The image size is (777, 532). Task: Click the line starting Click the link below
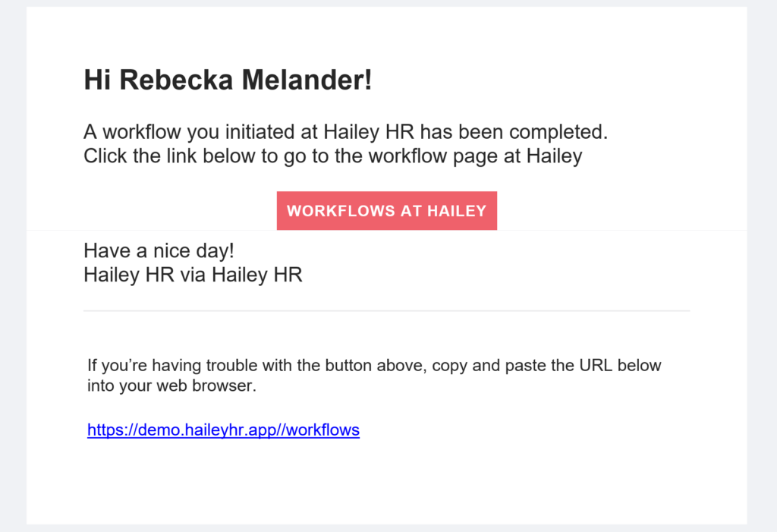(x=333, y=156)
